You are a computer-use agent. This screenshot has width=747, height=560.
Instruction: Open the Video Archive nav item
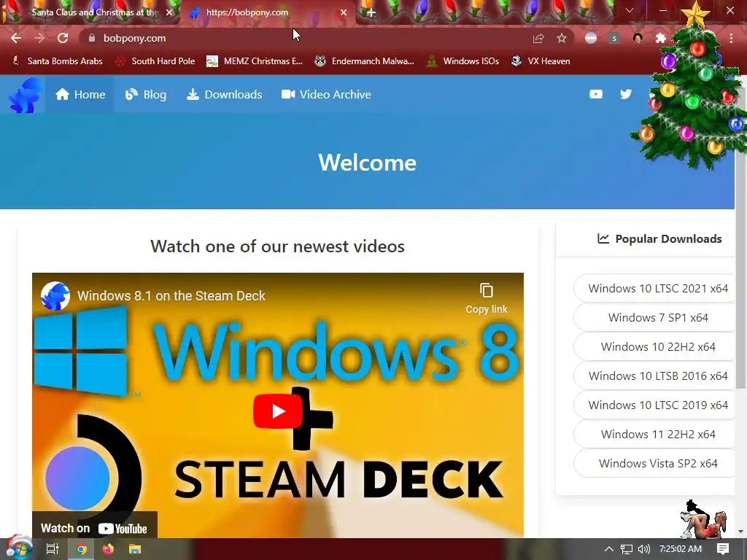(326, 94)
